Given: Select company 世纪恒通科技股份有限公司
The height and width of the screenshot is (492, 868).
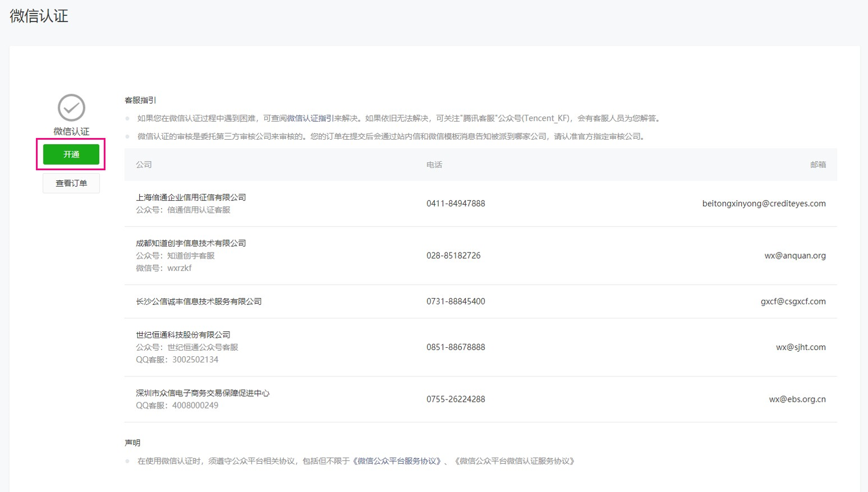Looking at the screenshot, I should [x=183, y=335].
